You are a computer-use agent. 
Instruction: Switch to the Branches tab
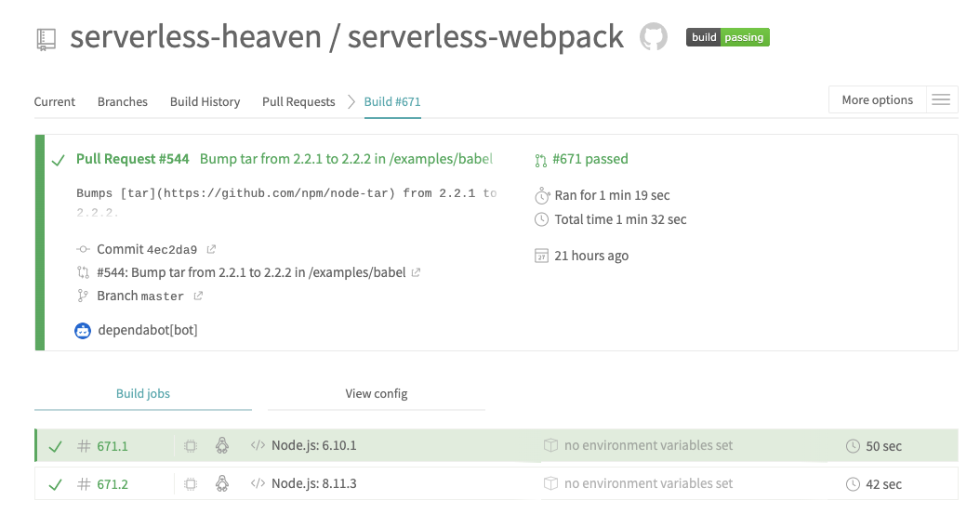click(123, 102)
